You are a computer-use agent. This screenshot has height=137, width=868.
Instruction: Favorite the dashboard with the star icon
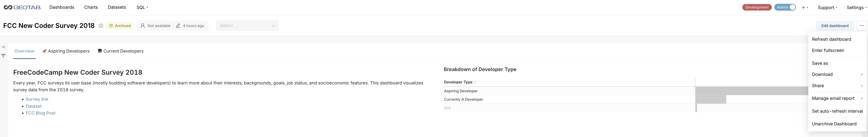click(x=101, y=26)
